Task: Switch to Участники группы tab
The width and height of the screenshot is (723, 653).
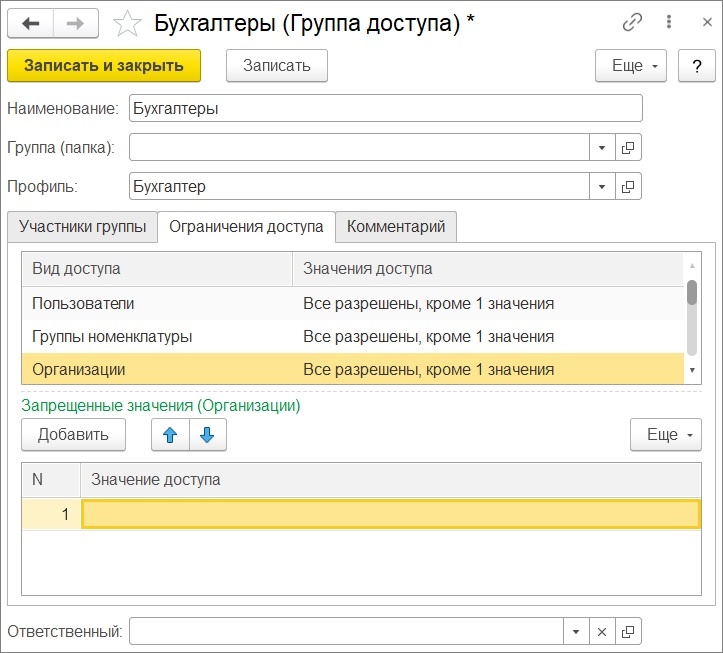Action: click(x=83, y=226)
